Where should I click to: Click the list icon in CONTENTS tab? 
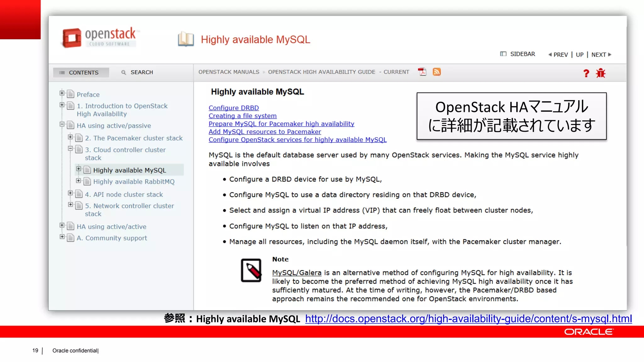click(62, 73)
